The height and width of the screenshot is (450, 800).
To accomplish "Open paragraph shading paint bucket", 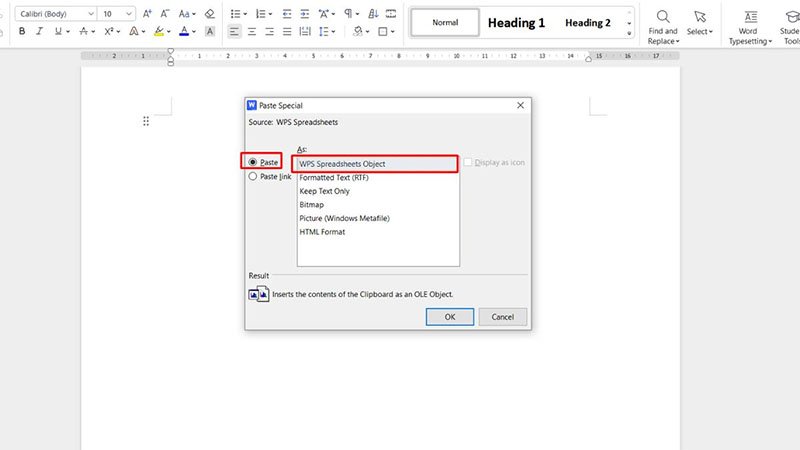I will (358, 32).
